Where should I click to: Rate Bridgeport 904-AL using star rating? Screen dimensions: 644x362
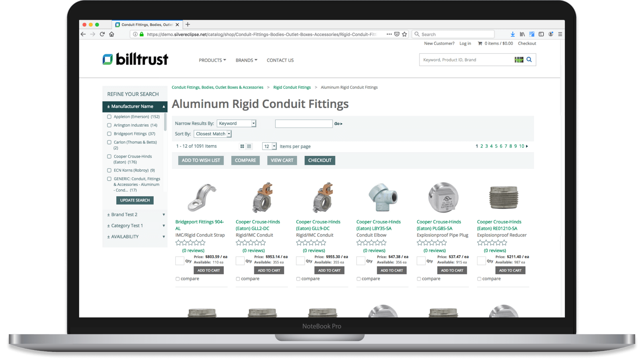point(191,243)
